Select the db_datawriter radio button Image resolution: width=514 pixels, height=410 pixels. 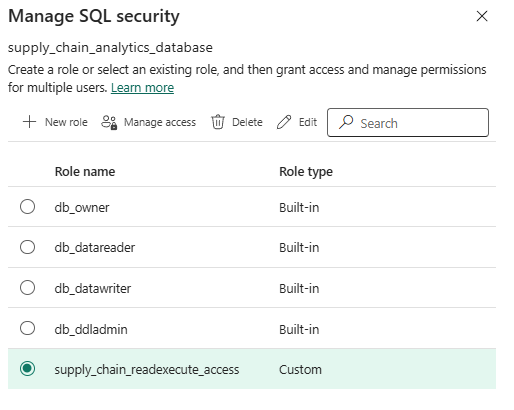pyautogui.click(x=27, y=288)
